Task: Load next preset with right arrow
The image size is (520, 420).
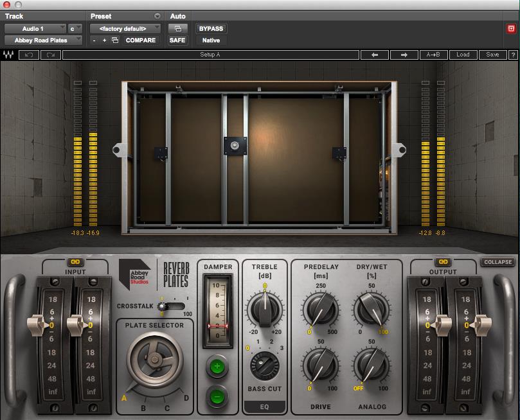Action: click(404, 55)
